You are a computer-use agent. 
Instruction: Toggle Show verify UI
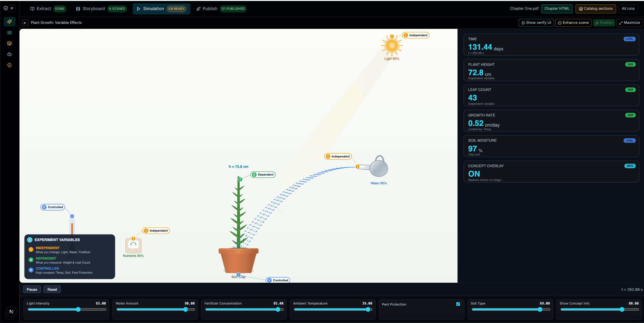[536, 23]
